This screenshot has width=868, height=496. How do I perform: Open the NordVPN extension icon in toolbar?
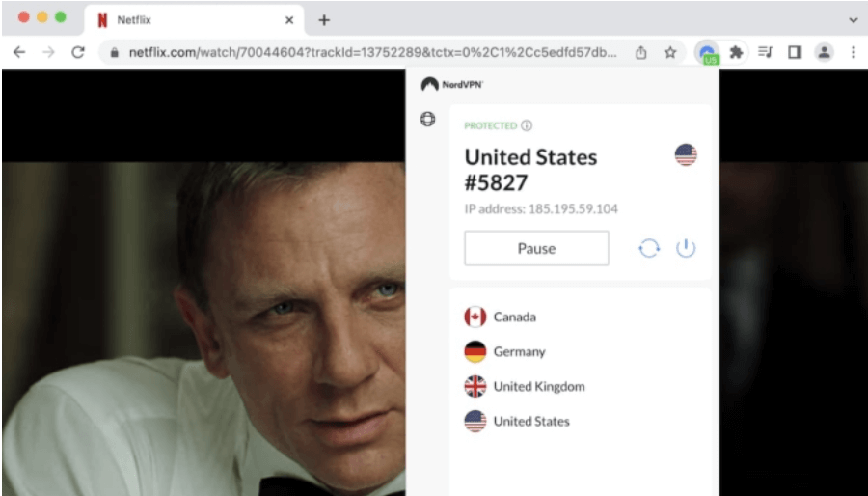coord(707,53)
